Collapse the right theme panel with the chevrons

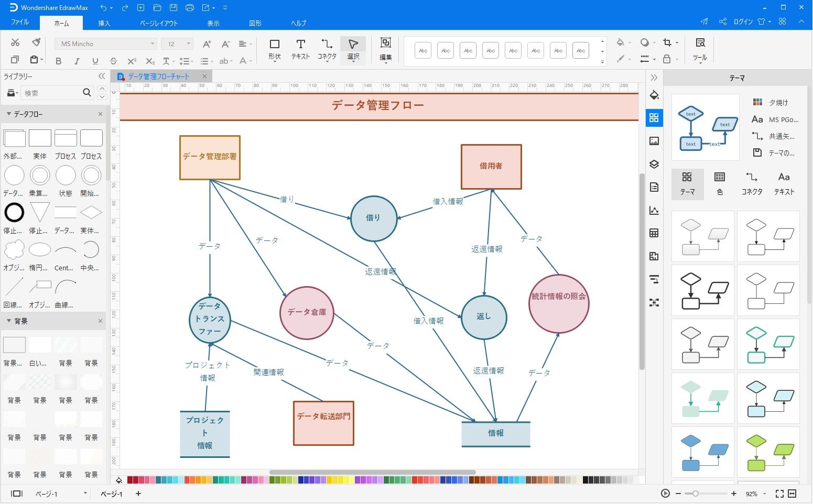tap(654, 78)
